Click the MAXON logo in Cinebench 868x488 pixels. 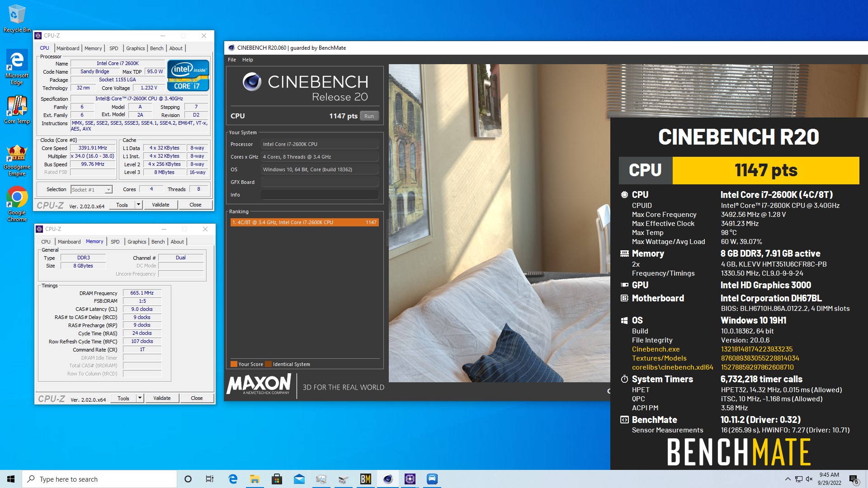point(259,385)
